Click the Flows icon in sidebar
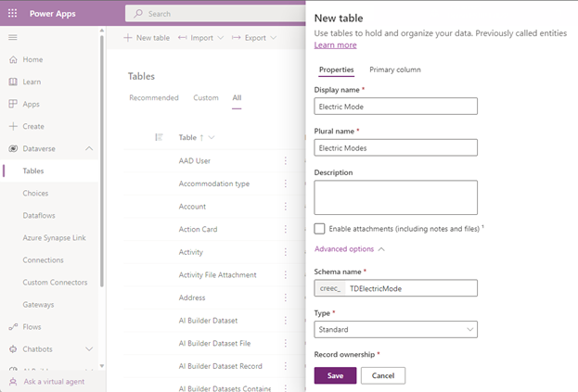This screenshot has width=578, height=392. pos(13,326)
